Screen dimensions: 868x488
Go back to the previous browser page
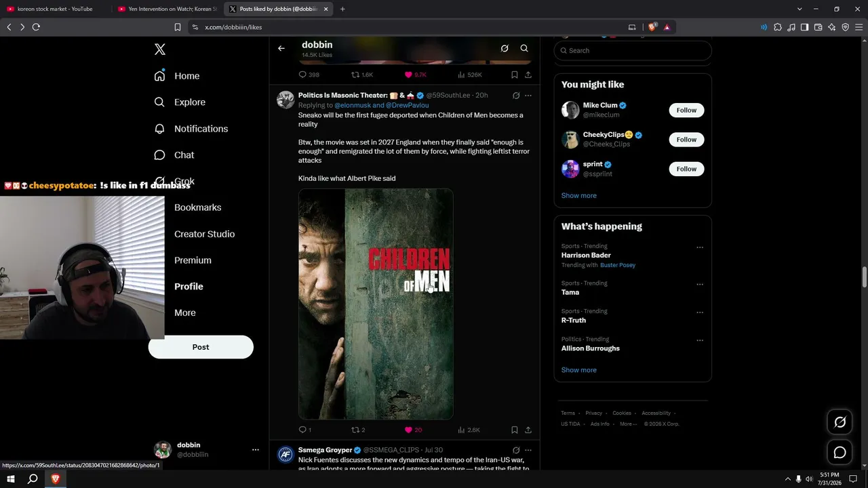[x=9, y=27]
